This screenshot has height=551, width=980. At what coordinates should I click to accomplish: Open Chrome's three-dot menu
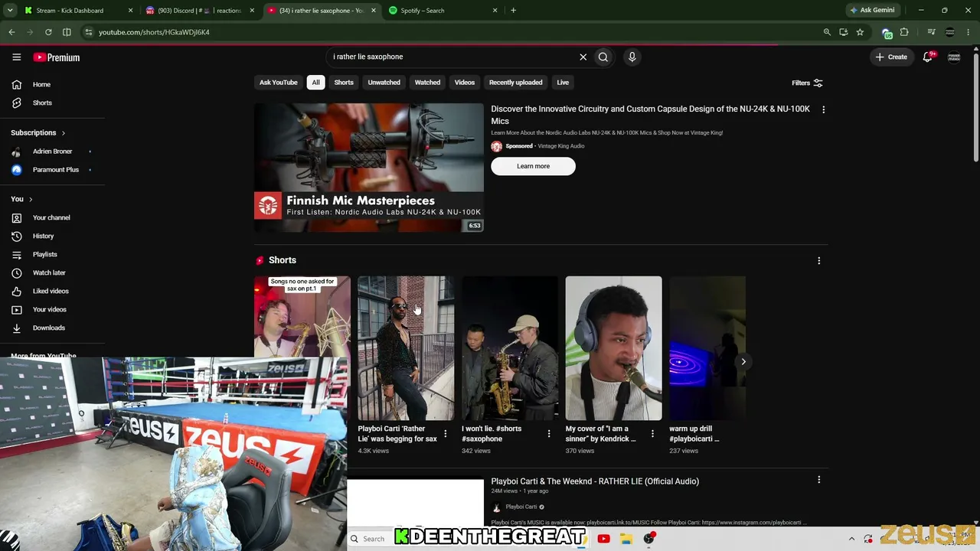(969, 32)
